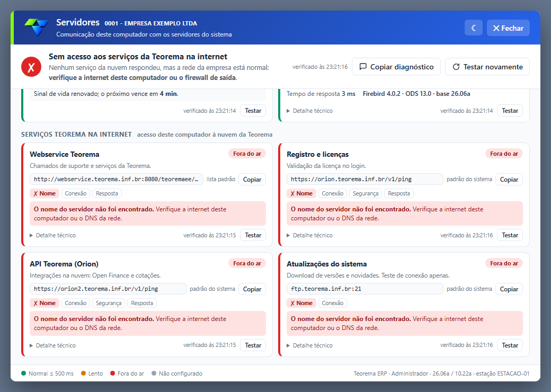Click Conexão step in API Teorema (Orion)
Viewport: 551px width, 392px height.
(x=76, y=303)
